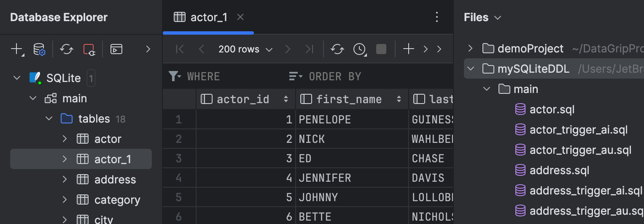
Task: Add a new row with the plus icon
Action: (408, 49)
